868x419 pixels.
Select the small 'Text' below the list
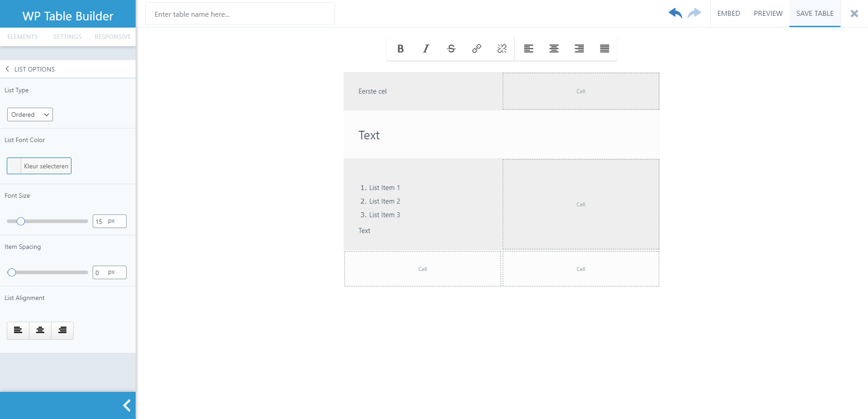(x=364, y=231)
